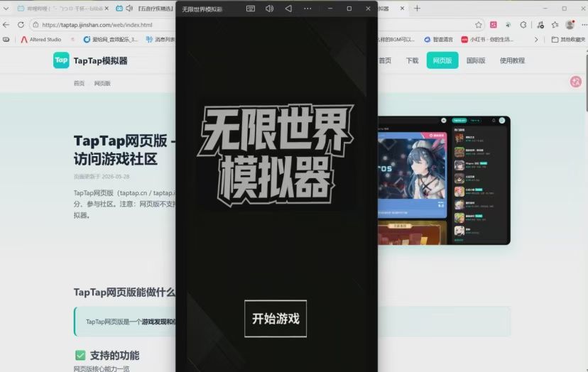The image size is (588, 372).
Task: Go to 下载 in site navigation
Action: coord(412,60)
